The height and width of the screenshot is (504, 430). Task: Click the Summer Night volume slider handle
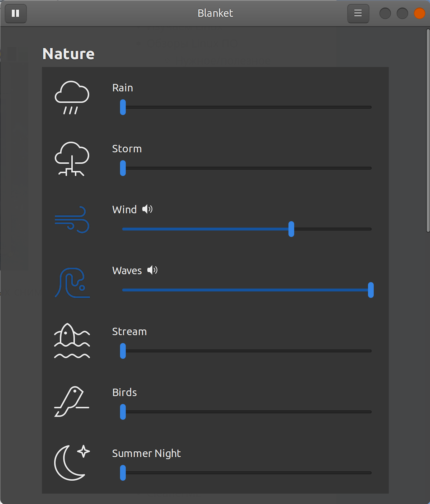[123, 473]
